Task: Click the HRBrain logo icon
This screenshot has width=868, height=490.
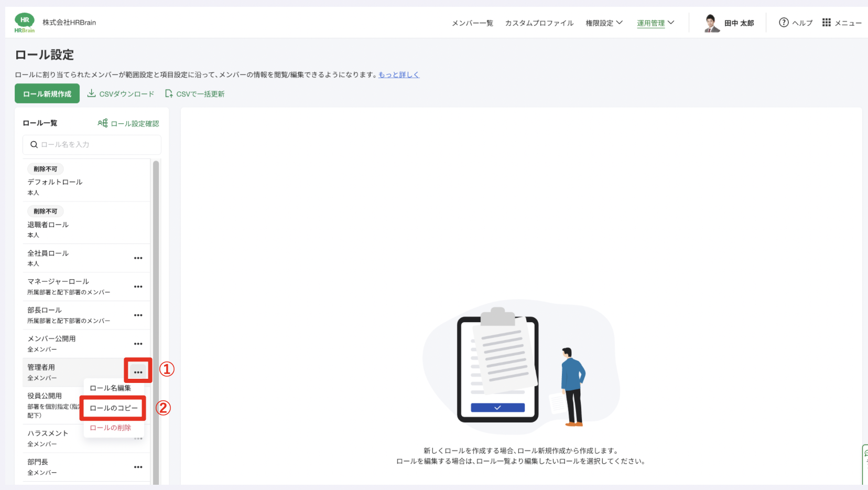Action: [25, 23]
